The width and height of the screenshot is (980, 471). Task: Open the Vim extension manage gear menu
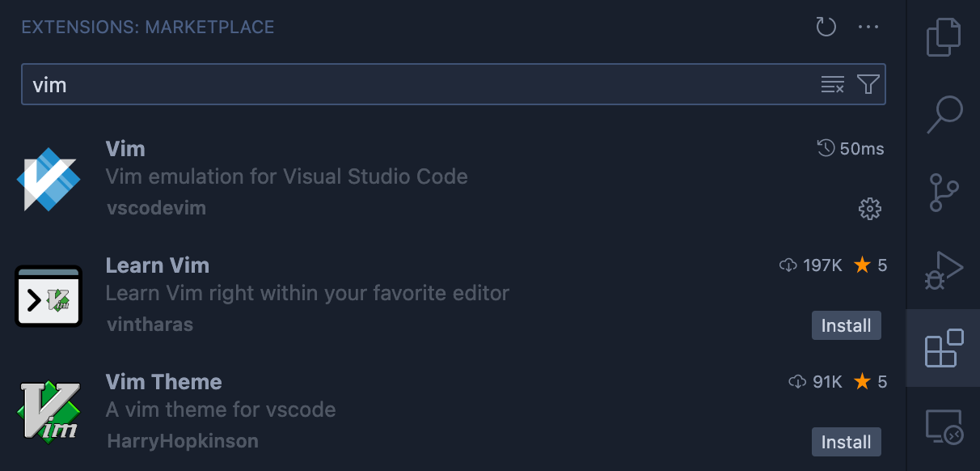coord(869,209)
